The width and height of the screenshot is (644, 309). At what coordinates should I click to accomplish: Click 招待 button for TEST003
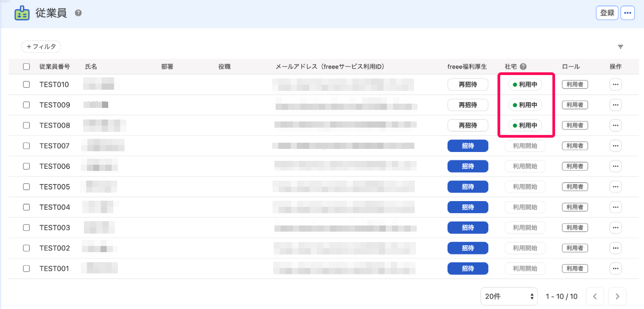click(x=468, y=228)
